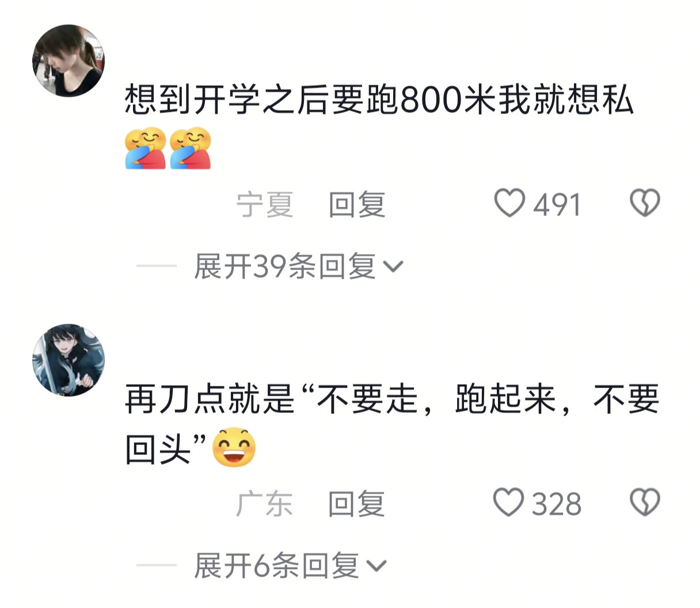Expand 展开39条回复 replies
This screenshot has width=700, height=608.
(x=298, y=266)
